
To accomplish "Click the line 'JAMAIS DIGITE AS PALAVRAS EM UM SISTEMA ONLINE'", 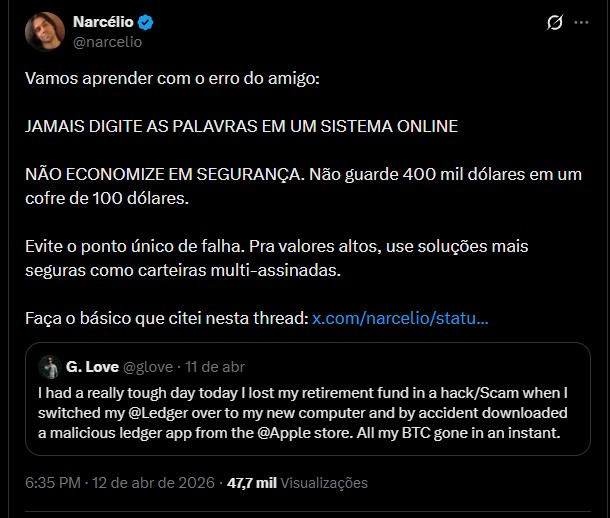I will [241, 126].
